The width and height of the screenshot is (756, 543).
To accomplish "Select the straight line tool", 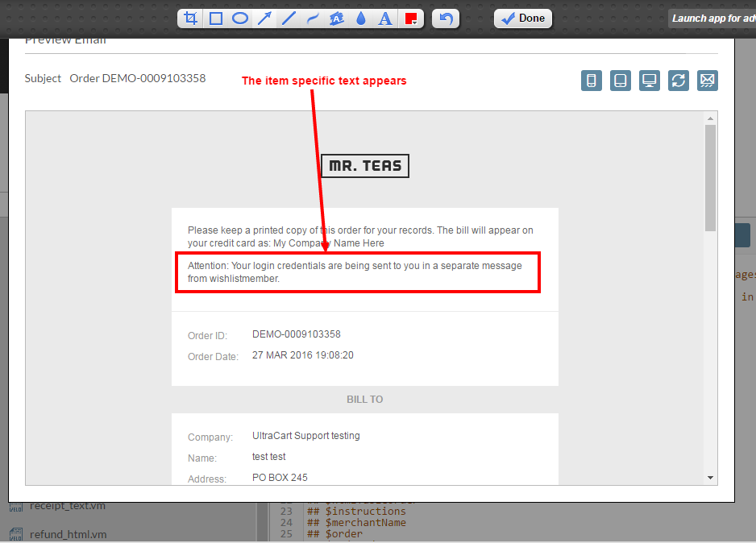I will 289,19.
